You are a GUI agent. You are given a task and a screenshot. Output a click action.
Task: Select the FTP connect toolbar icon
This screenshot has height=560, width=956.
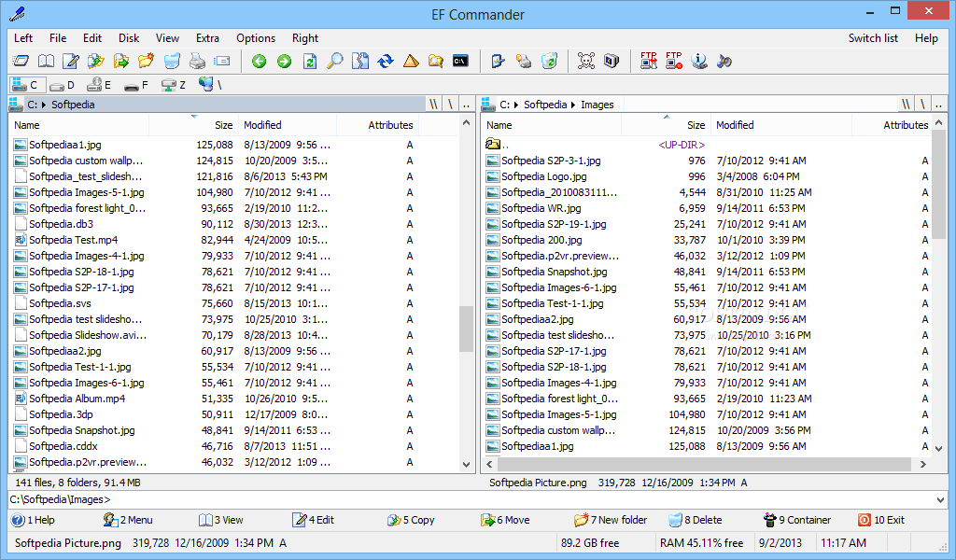tap(648, 61)
